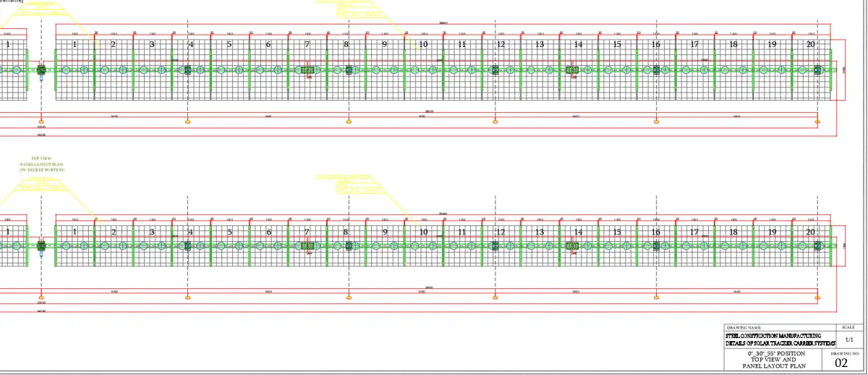This screenshot has height=375, width=868.
Task: Click panel number 2 in the upper layout
Action: point(114,44)
